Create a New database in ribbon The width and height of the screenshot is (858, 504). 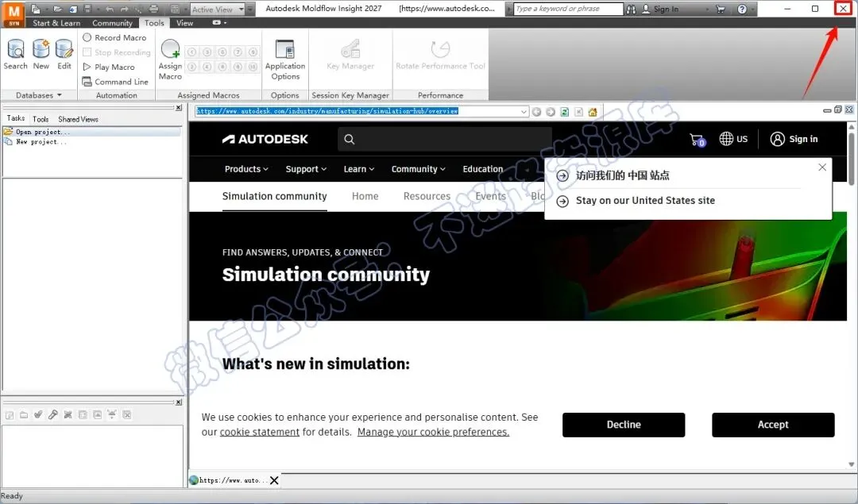click(x=41, y=54)
